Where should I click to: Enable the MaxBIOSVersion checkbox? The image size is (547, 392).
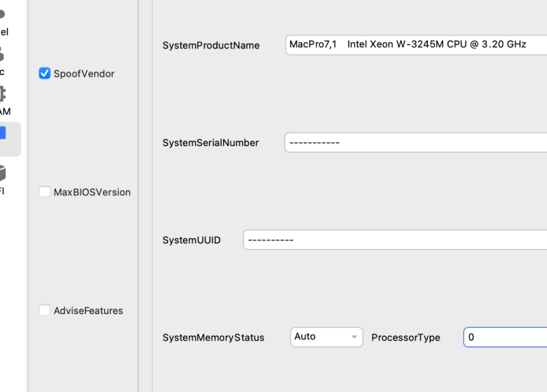click(45, 192)
